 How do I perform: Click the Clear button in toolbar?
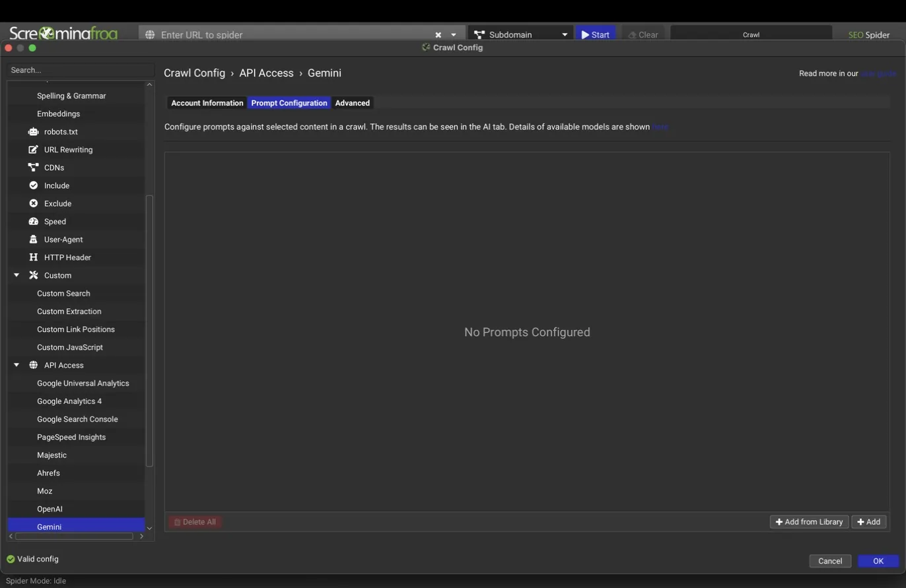643,34
